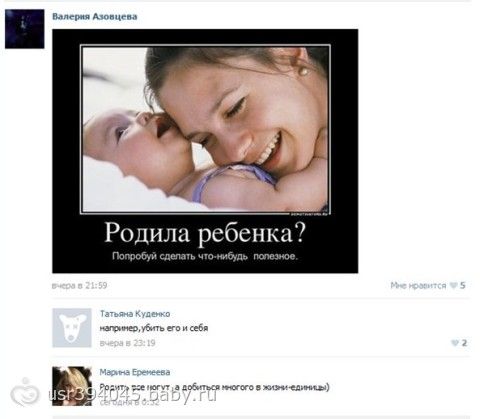Open the posted demotivator image
The height and width of the screenshot is (419, 480).
pyautogui.click(x=205, y=151)
